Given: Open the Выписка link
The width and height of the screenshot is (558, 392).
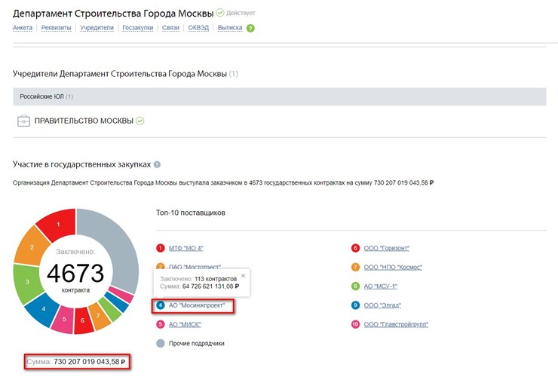Looking at the screenshot, I should point(230,28).
